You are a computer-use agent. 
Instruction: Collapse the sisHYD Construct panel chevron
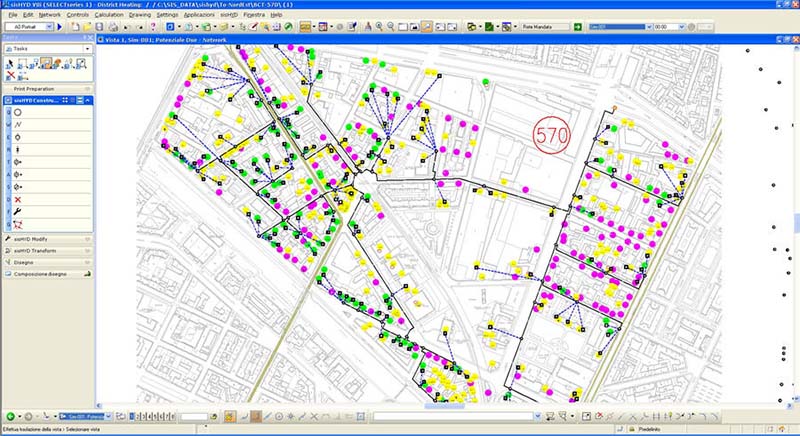click(88, 100)
